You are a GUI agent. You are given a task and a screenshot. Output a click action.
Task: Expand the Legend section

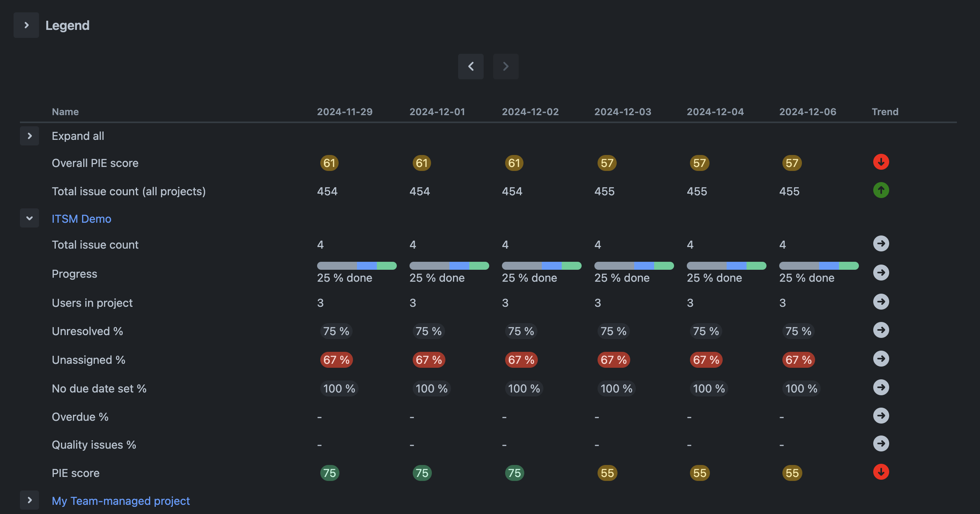click(26, 25)
